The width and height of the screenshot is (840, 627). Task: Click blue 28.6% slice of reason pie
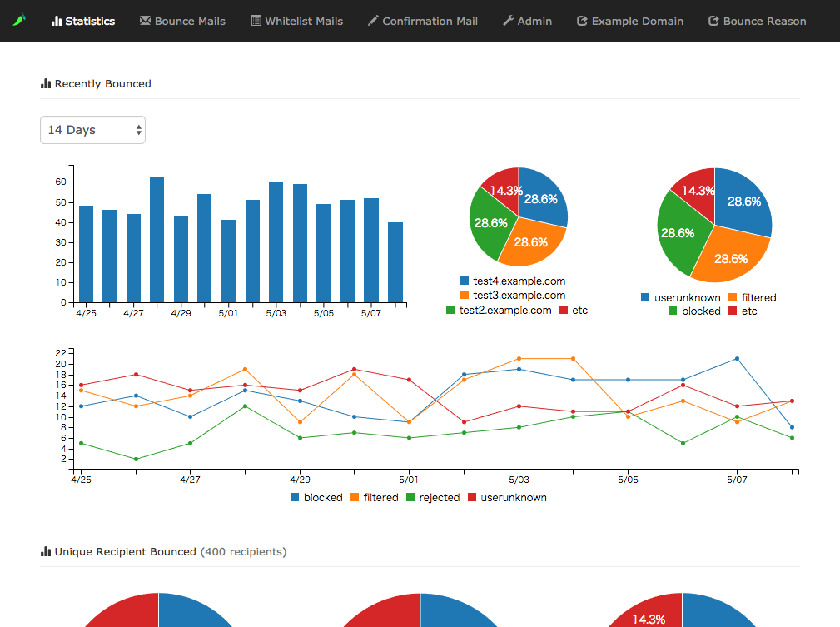tap(744, 202)
